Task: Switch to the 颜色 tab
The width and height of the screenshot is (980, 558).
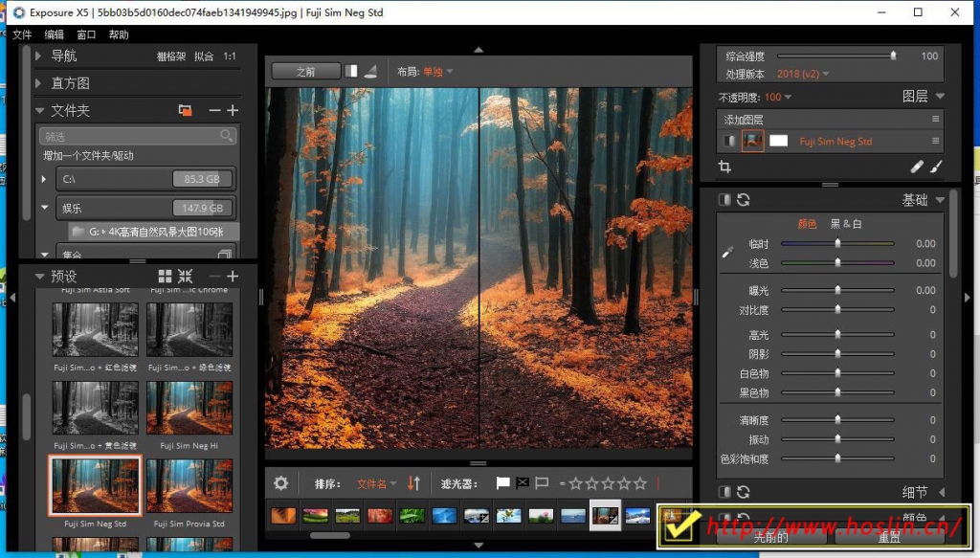Action: point(807,224)
